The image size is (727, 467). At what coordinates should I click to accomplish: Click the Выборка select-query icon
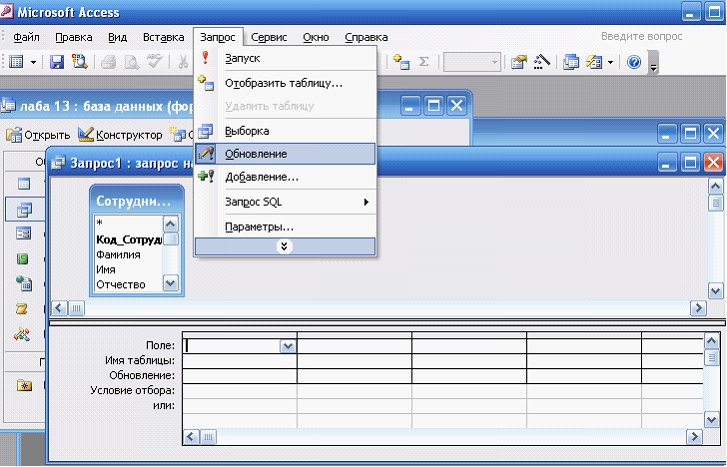pyautogui.click(x=205, y=131)
